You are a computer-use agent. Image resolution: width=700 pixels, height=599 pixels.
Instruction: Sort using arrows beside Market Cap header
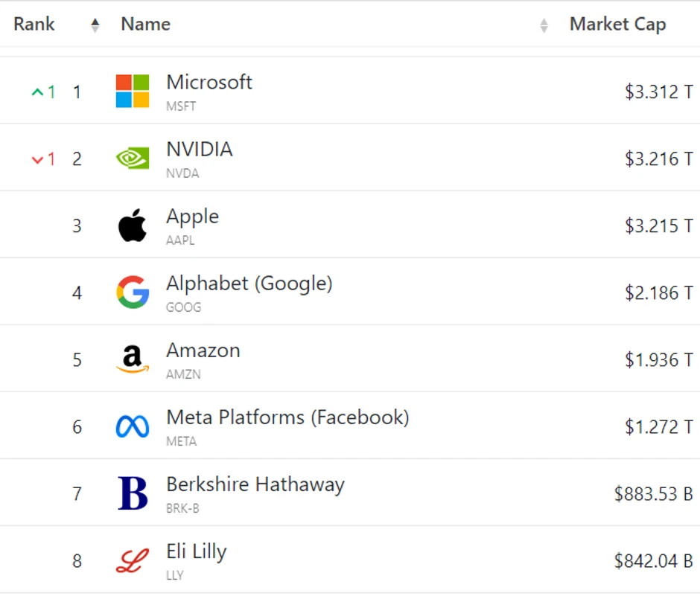[x=544, y=25]
